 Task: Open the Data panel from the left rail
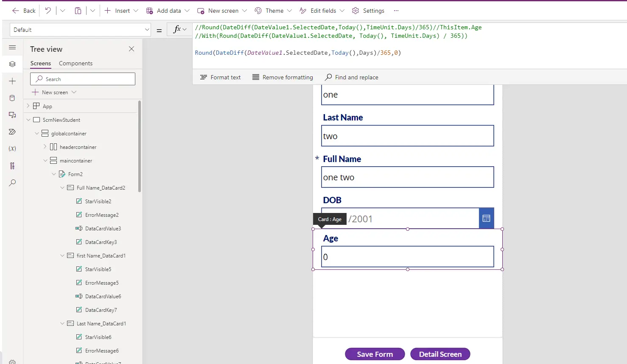pyautogui.click(x=12, y=98)
